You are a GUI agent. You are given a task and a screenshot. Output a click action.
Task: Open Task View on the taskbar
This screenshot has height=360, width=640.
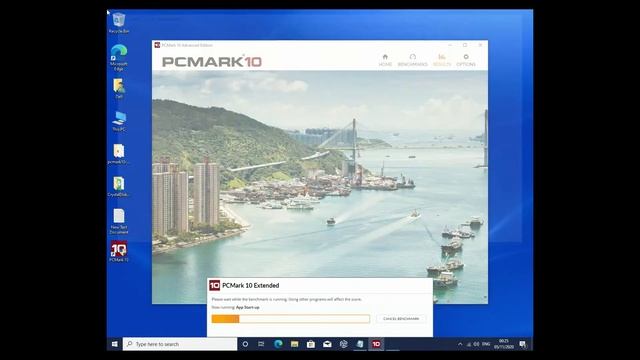(261, 344)
